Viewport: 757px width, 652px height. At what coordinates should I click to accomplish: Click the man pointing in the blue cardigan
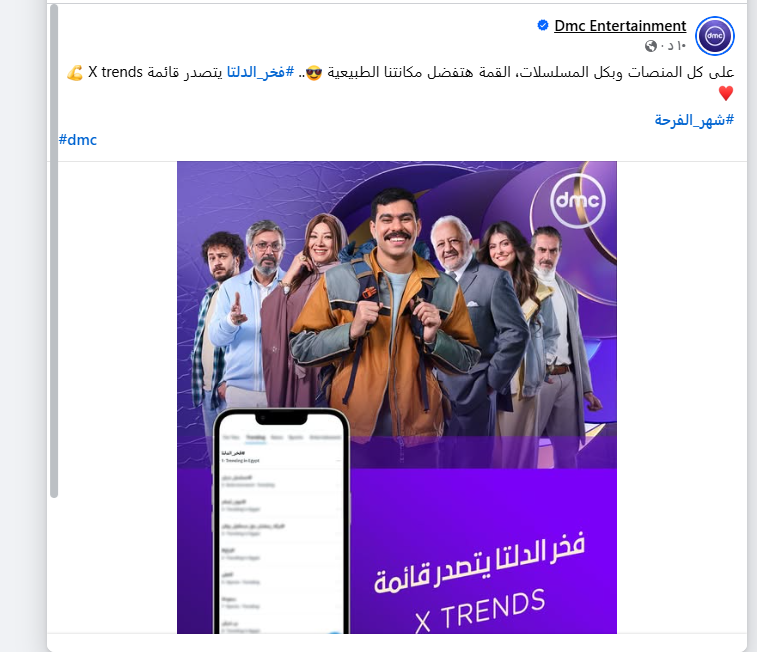(241, 314)
